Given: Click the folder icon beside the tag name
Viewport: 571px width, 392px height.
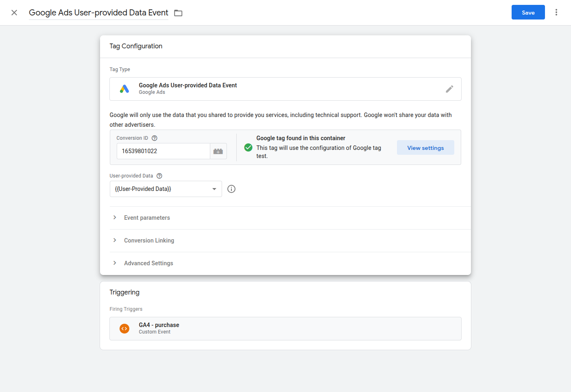Looking at the screenshot, I should pyautogui.click(x=178, y=13).
